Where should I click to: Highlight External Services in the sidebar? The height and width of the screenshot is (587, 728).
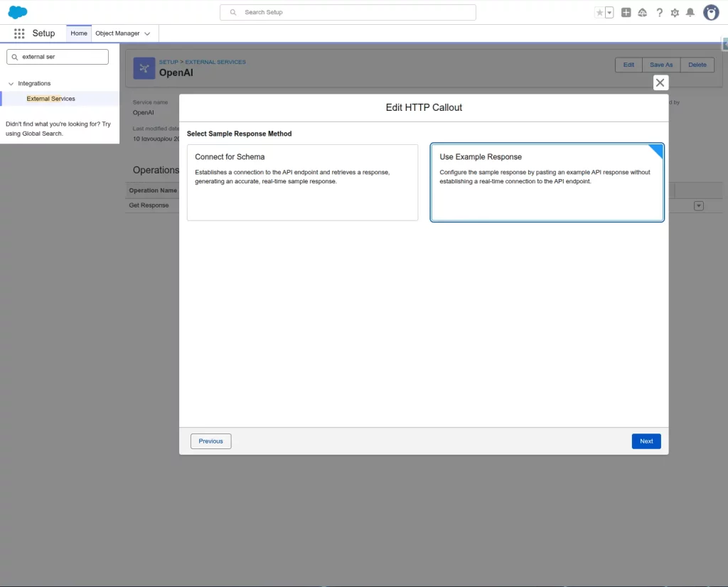(52, 98)
